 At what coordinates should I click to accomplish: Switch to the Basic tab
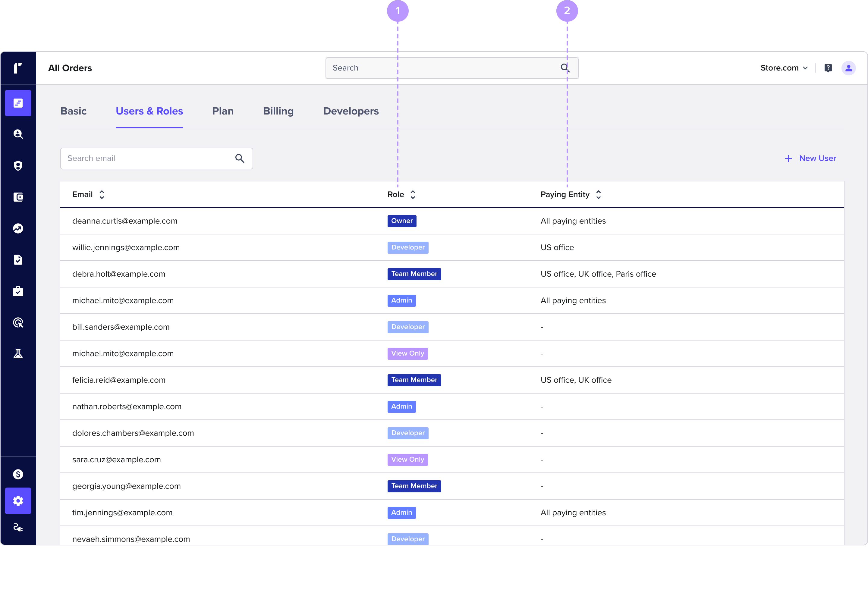[x=74, y=111]
